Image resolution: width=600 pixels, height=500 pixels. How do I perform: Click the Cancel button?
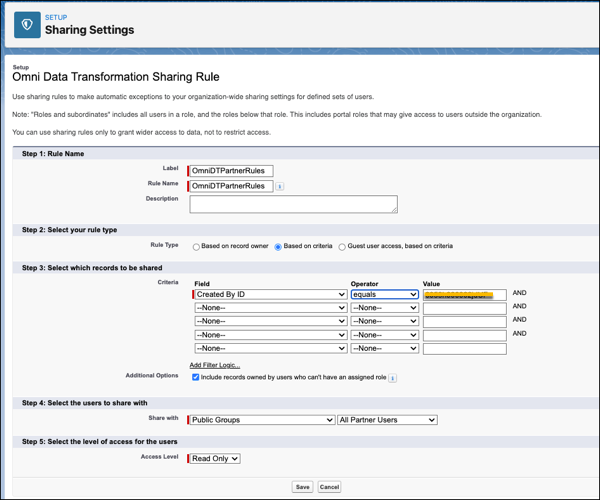pos(329,487)
